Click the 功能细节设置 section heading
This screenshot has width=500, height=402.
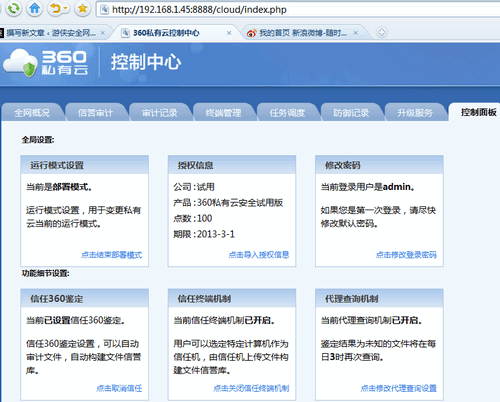46,273
